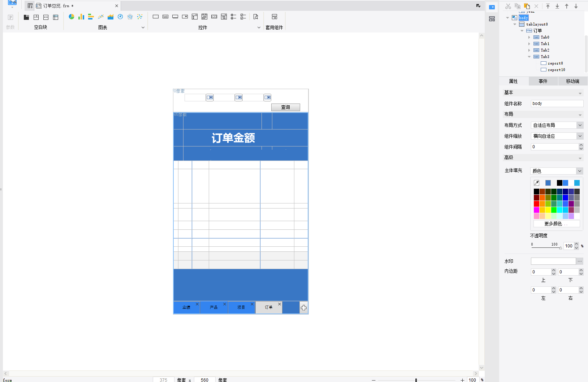The height and width of the screenshot is (382, 588).
Task: Move component to top with arrow icon
Action: coord(548,6)
